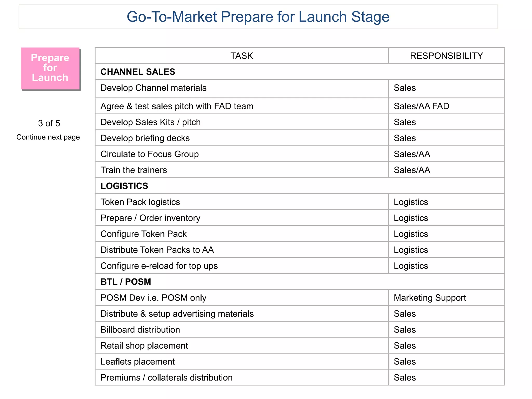Click the Token Pack logistics task
532x399 pixels.
coord(140,202)
